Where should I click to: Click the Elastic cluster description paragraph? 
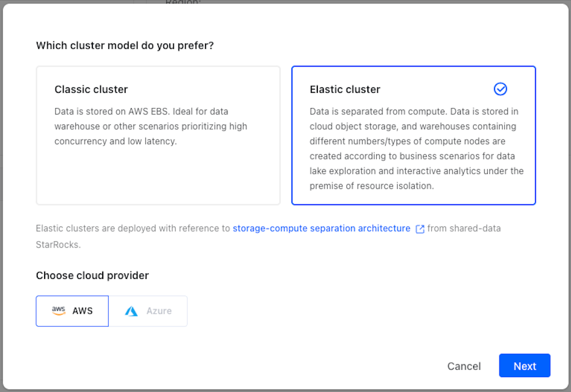[x=416, y=149]
